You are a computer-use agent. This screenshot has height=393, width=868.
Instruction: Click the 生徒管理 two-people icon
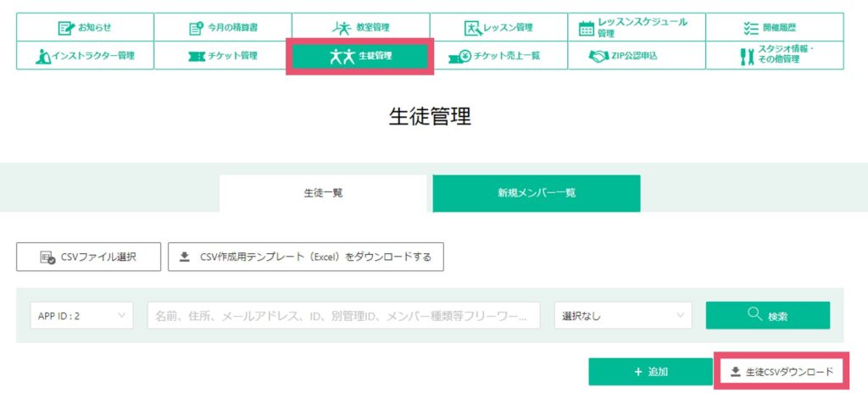[x=342, y=56]
